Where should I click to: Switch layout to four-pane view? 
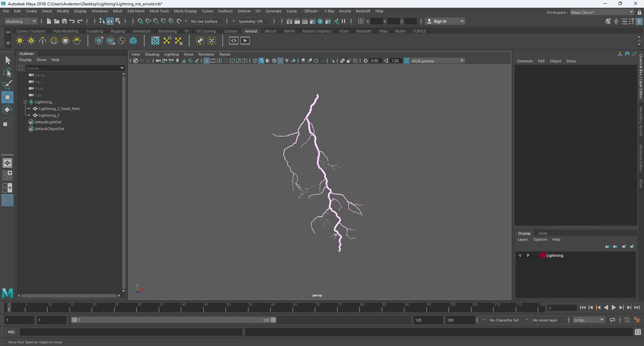pos(7,175)
